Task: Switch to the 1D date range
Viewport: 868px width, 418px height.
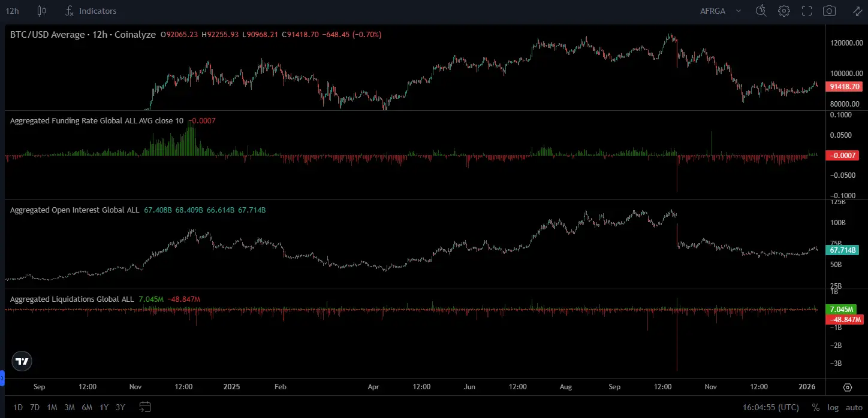Action: (x=17, y=407)
